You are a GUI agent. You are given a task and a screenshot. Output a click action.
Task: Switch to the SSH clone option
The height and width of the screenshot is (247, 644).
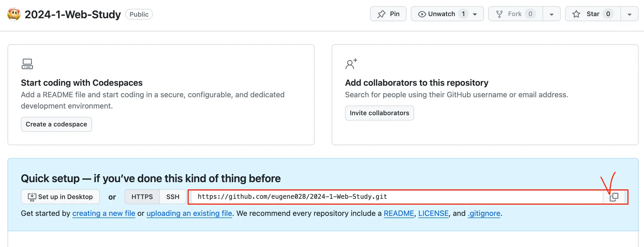point(173,197)
